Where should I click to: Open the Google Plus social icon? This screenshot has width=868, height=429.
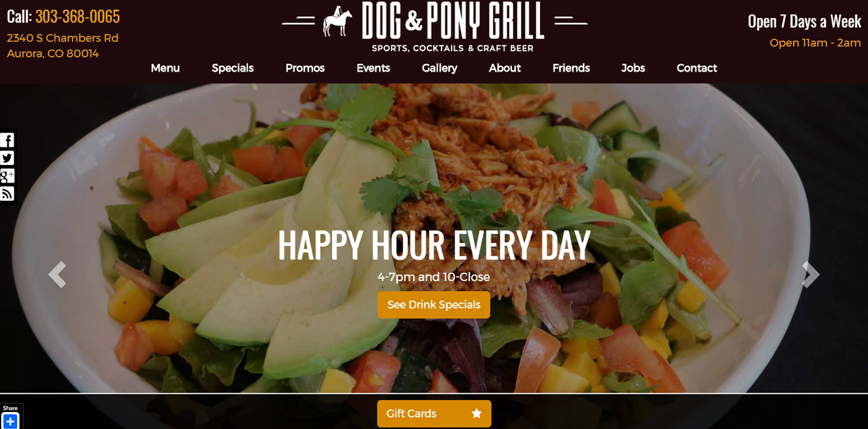(x=7, y=176)
